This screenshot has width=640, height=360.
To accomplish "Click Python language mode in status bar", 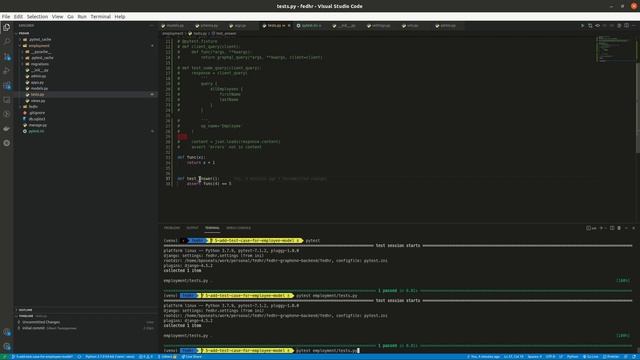I will [x=573, y=357].
